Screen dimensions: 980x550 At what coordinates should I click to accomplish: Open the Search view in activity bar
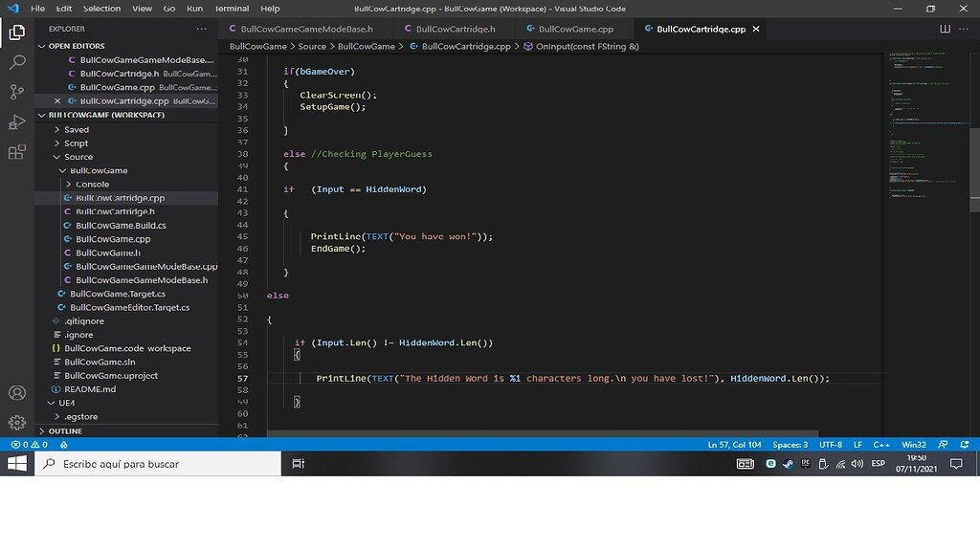[x=16, y=63]
